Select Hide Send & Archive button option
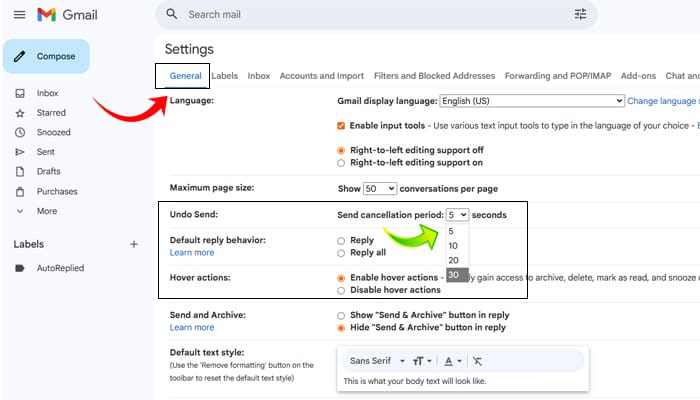Viewport: 700px width, 400px height. coord(341,328)
